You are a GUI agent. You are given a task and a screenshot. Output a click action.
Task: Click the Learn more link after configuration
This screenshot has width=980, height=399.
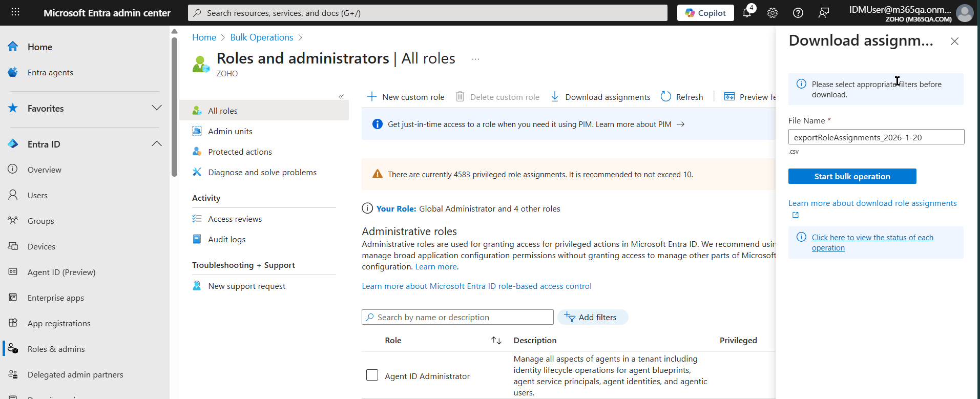click(x=436, y=267)
